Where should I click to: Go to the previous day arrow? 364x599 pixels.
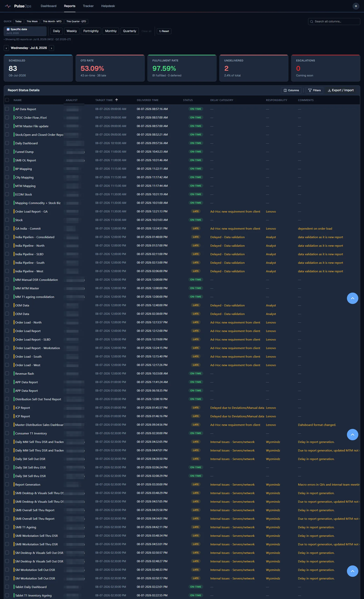(x=6, y=48)
